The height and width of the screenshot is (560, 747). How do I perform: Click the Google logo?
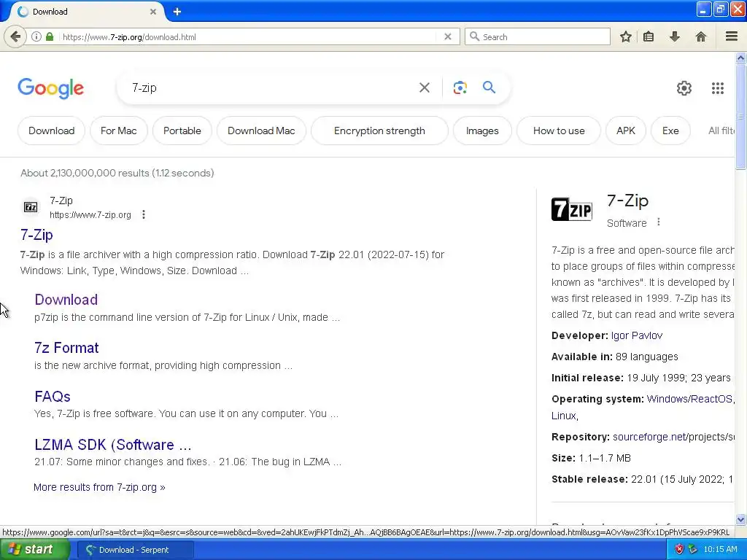pos(51,88)
